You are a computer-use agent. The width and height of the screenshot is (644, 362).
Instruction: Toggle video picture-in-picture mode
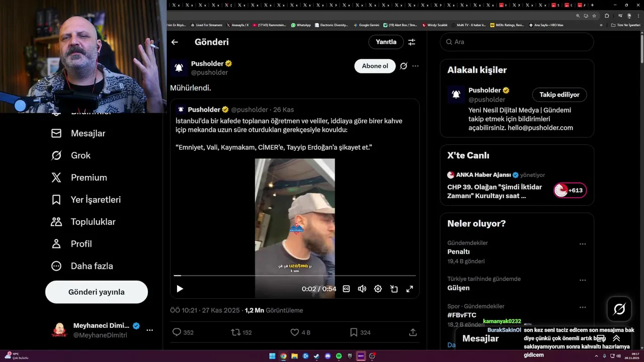pyautogui.click(x=394, y=289)
